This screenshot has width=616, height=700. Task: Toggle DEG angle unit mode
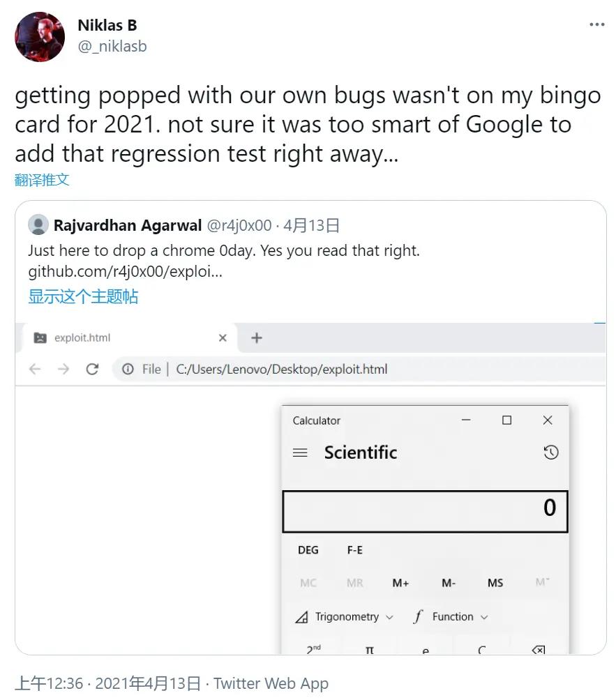307,549
